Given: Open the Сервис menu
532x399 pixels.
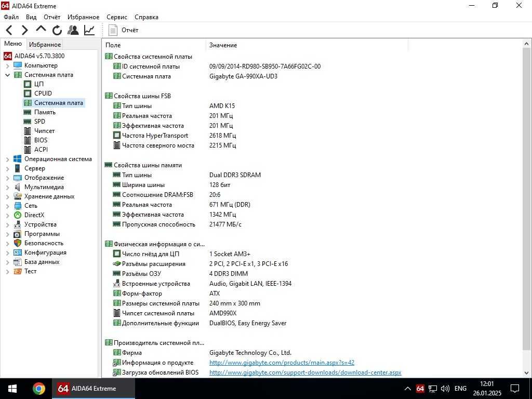Looking at the screenshot, I should pyautogui.click(x=117, y=17).
